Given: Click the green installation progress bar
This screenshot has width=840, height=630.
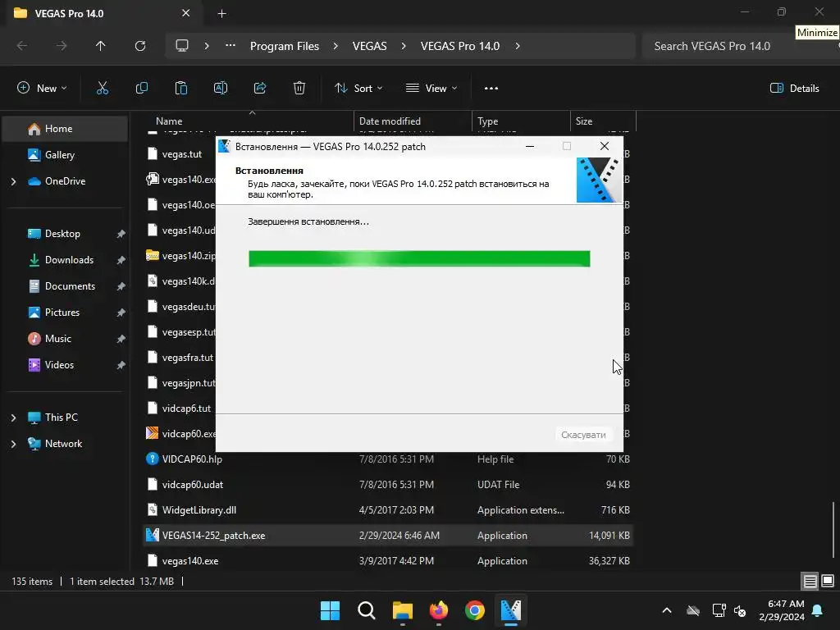Looking at the screenshot, I should tap(419, 258).
